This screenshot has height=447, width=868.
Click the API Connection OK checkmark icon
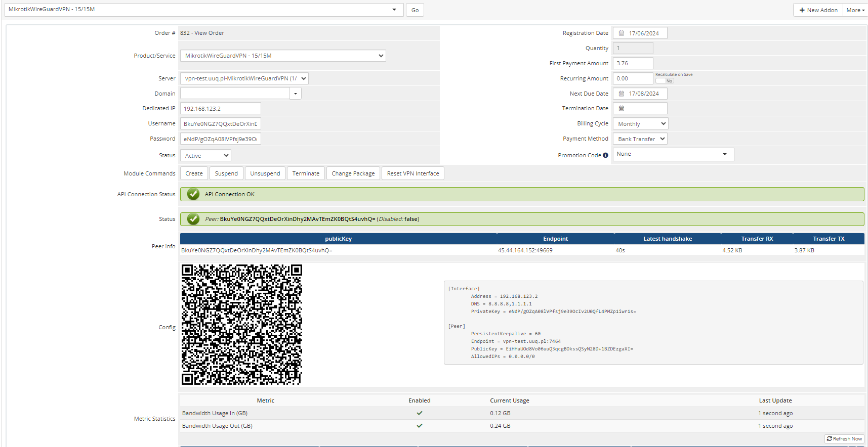[193, 194]
